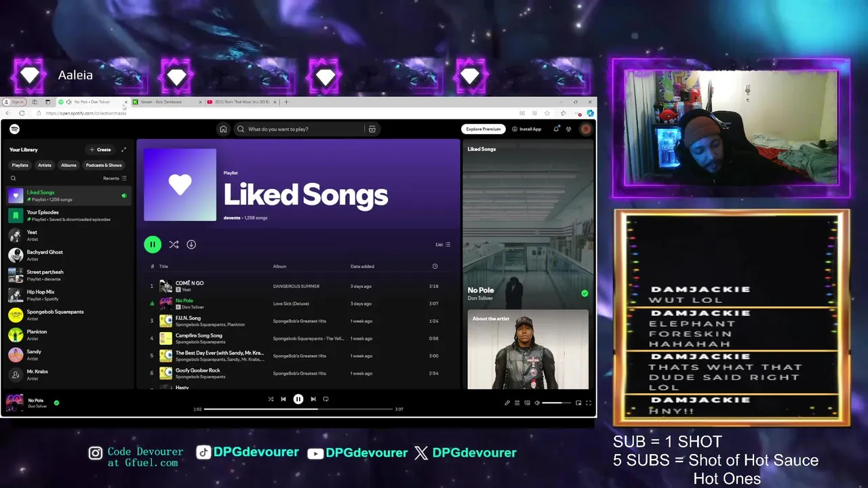This screenshot has height=488, width=868.
Task: Create a new playlist with Create button
Action: [100, 150]
